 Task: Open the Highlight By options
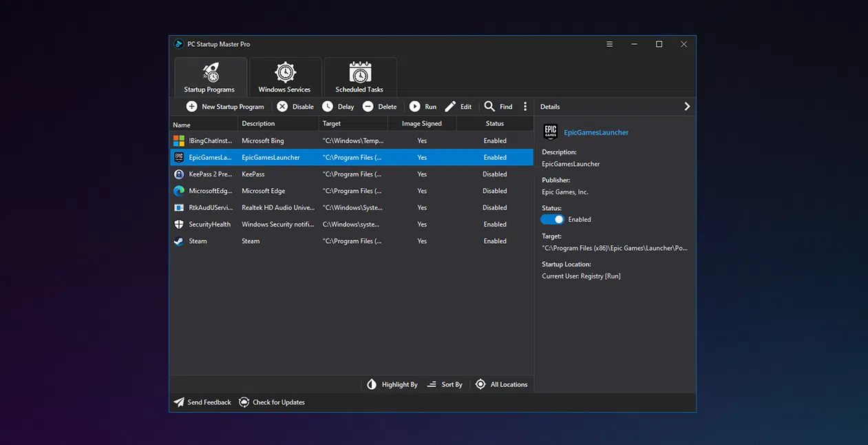coord(392,384)
